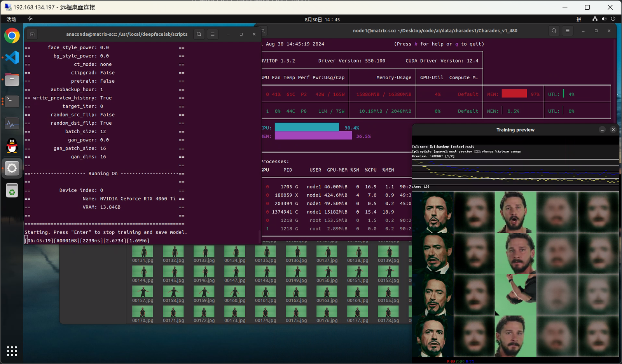Screen dimensions: 622x364
Task: Maximize the anaconda terminal window
Action: coord(241,34)
